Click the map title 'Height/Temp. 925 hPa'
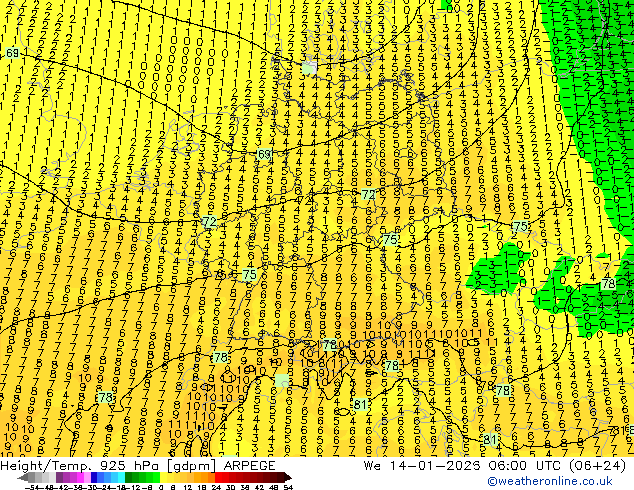 coord(80,465)
